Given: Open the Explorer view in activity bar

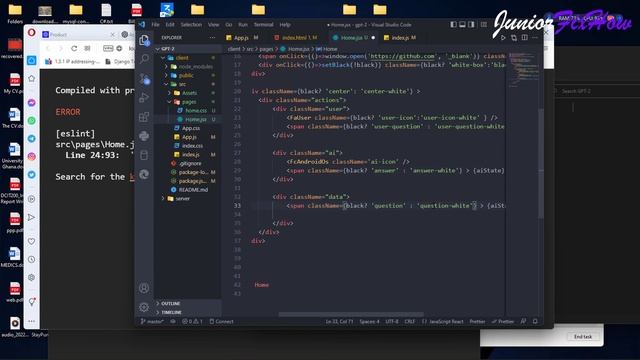Looking at the screenshot, I should [x=144, y=40].
